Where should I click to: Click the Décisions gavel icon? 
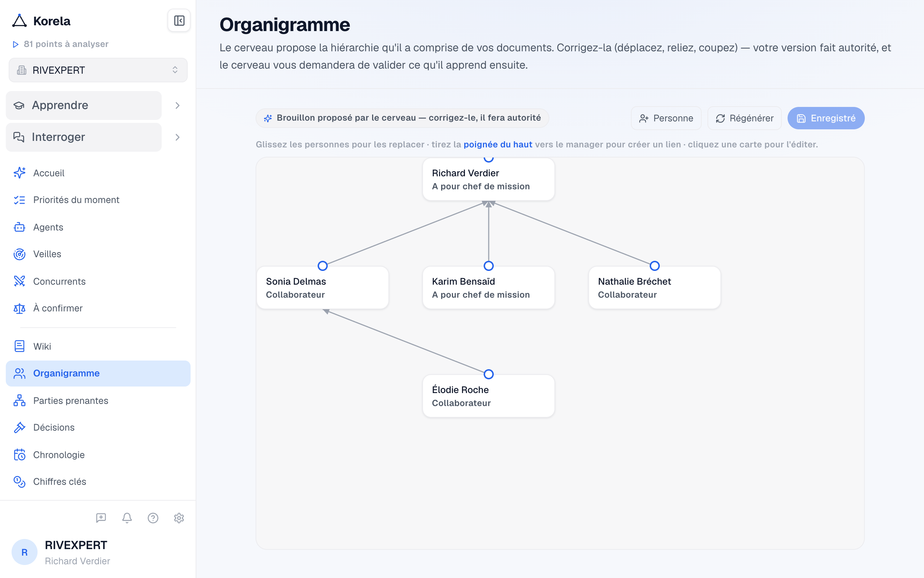[19, 427]
